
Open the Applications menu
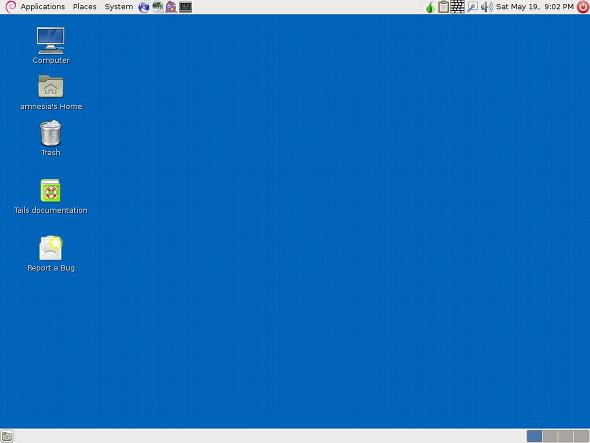pyautogui.click(x=43, y=7)
